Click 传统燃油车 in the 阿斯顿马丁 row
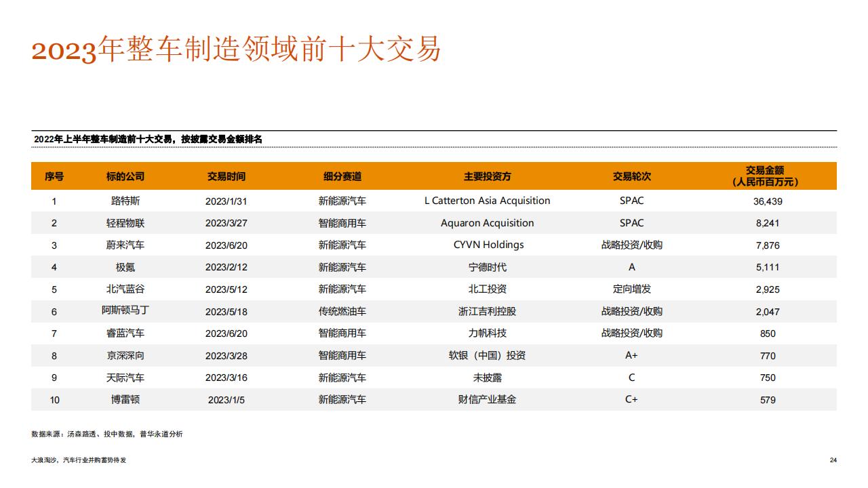The width and height of the screenshot is (868, 488). (x=342, y=311)
